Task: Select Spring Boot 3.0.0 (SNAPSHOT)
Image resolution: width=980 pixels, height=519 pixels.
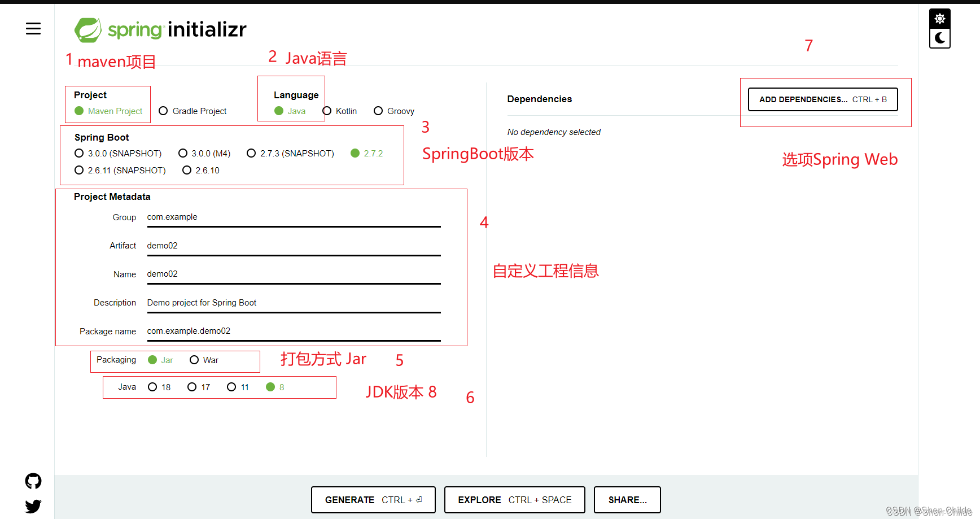Action: [78, 153]
